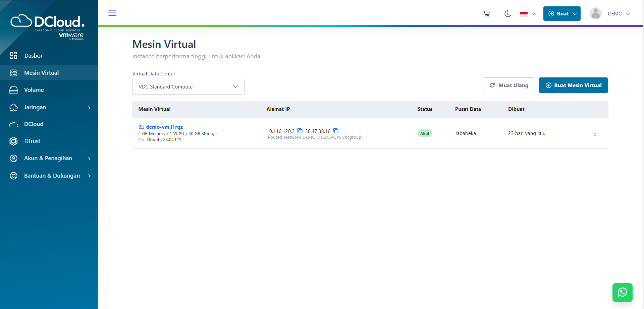Open the row actions three-dot menu

coord(595,134)
